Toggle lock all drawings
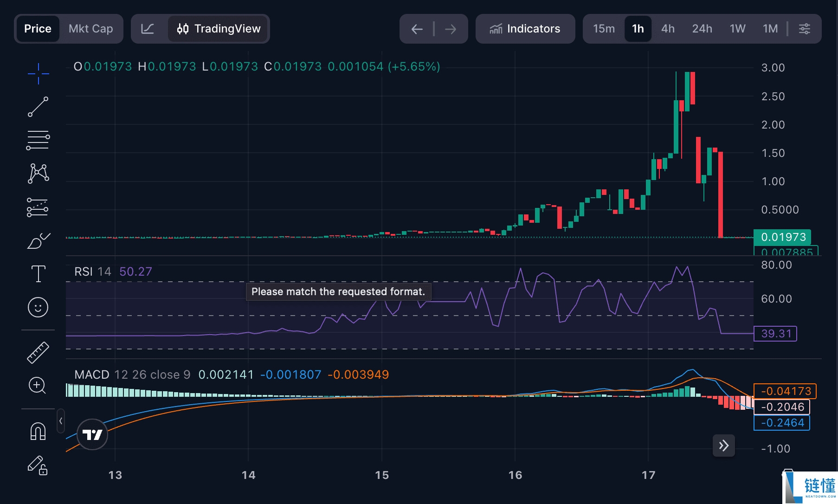 37,465
